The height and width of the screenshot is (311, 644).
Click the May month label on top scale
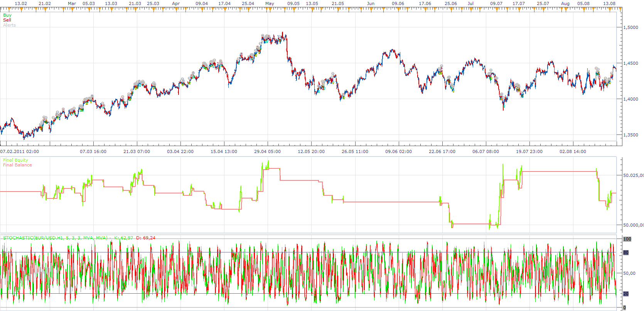(x=270, y=3)
